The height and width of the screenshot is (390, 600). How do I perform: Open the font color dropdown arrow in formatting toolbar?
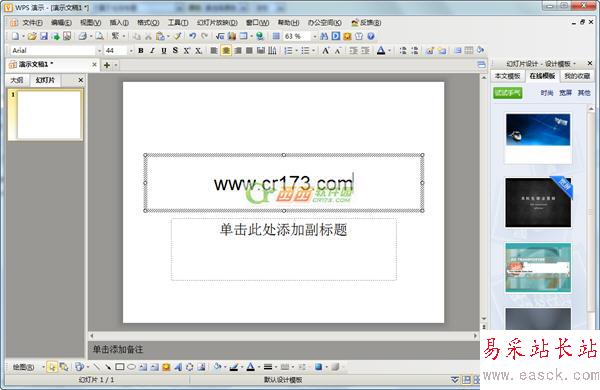tap(390, 51)
